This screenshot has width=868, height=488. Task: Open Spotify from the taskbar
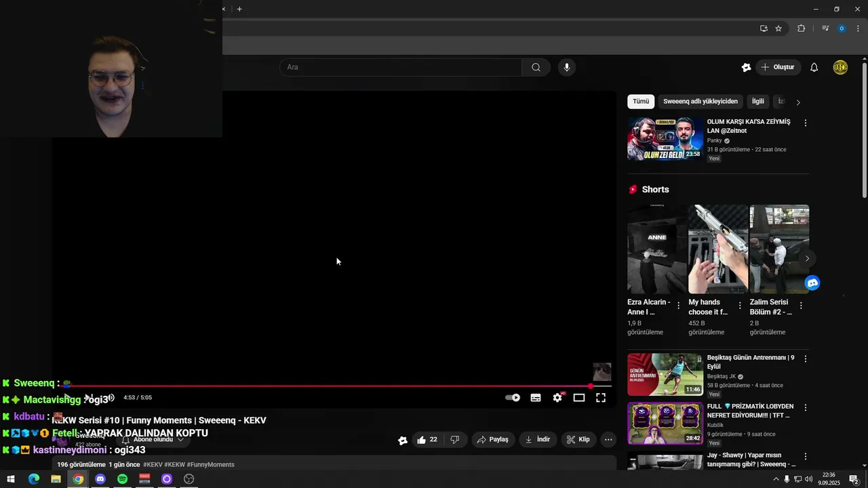[x=122, y=479]
